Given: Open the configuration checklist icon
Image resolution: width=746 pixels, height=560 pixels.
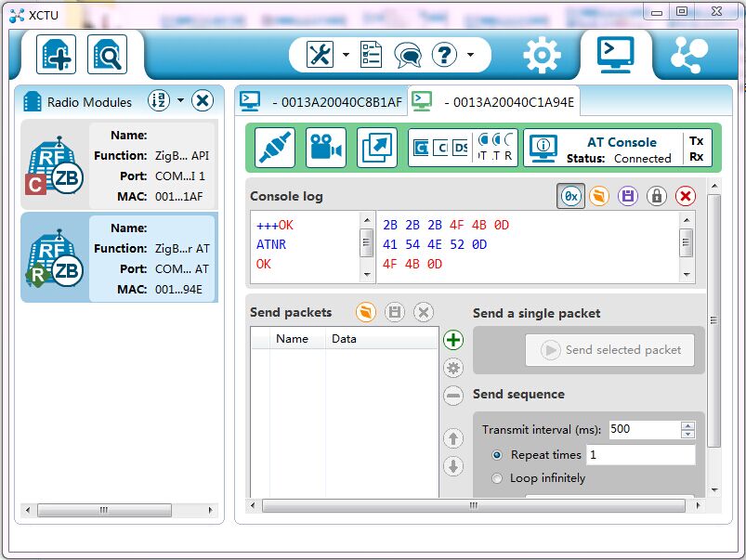Looking at the screenshot, I should click(x=371, y=55).
